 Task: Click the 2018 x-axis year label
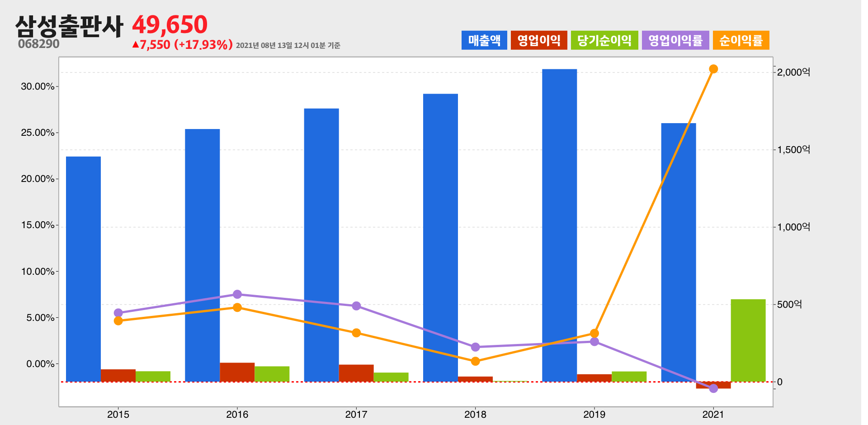(x=475, y=415)
